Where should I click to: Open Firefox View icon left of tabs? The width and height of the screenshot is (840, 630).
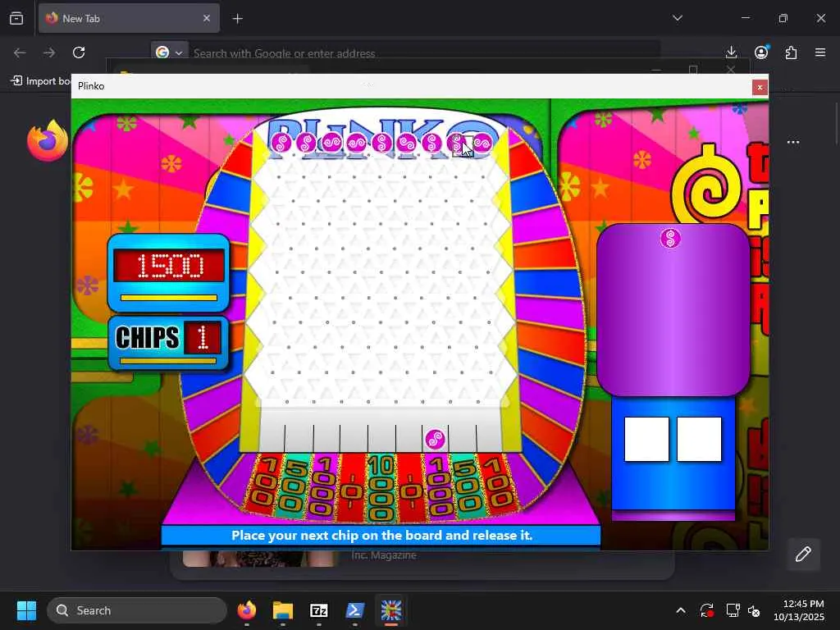tap(16, 18)
